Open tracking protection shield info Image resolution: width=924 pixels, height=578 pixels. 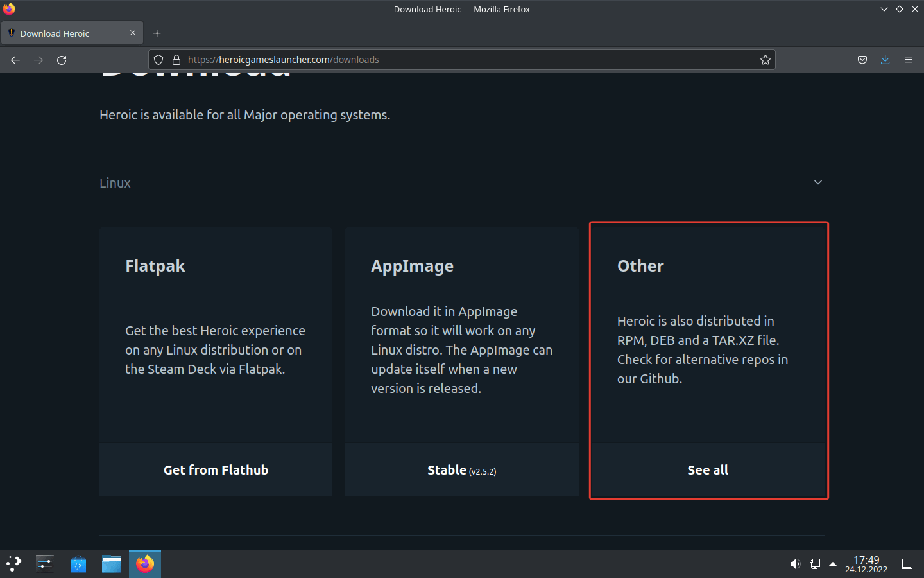[158, 60]
